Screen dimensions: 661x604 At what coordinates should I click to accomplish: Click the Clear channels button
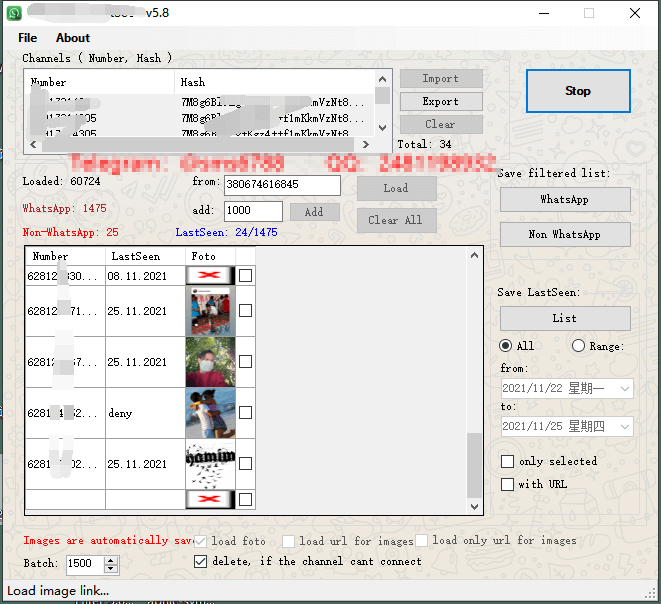(441, 124)
